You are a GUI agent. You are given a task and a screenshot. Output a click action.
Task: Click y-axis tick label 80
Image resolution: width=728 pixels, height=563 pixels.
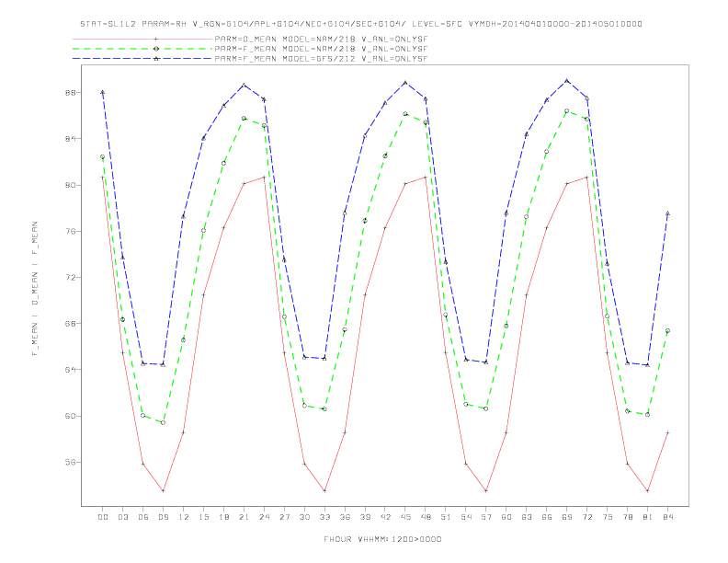tap(70, 185)
